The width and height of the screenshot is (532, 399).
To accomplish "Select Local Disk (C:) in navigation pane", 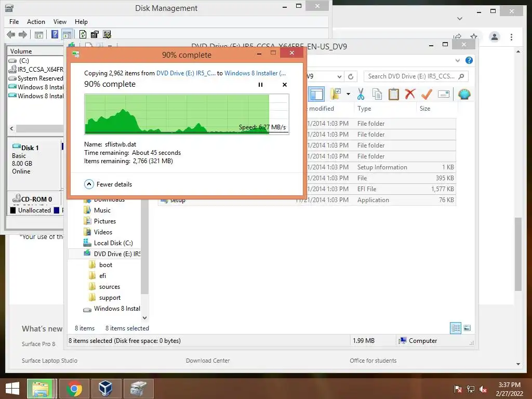I will click(x=113, y=243).
